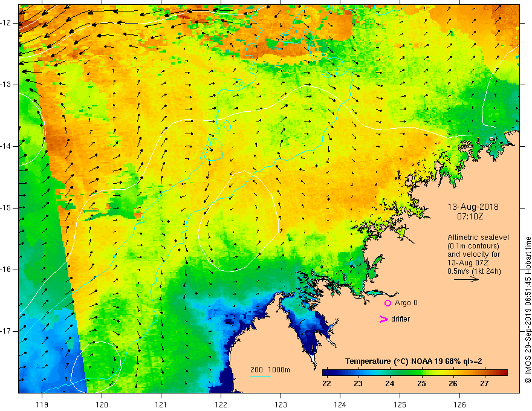Click the latitude '-16' axis label
This screenshot has height=411, width=532.
click(x=6, y=269)
